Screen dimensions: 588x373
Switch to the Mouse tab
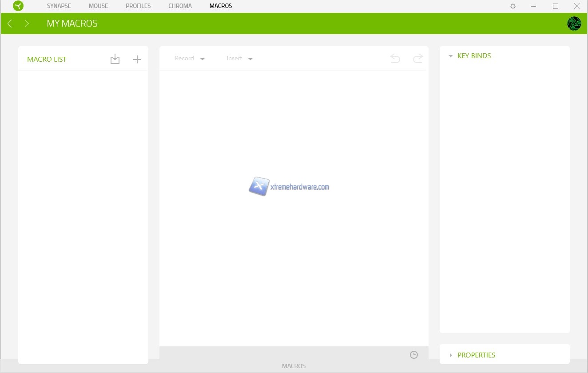coord(98,6)
